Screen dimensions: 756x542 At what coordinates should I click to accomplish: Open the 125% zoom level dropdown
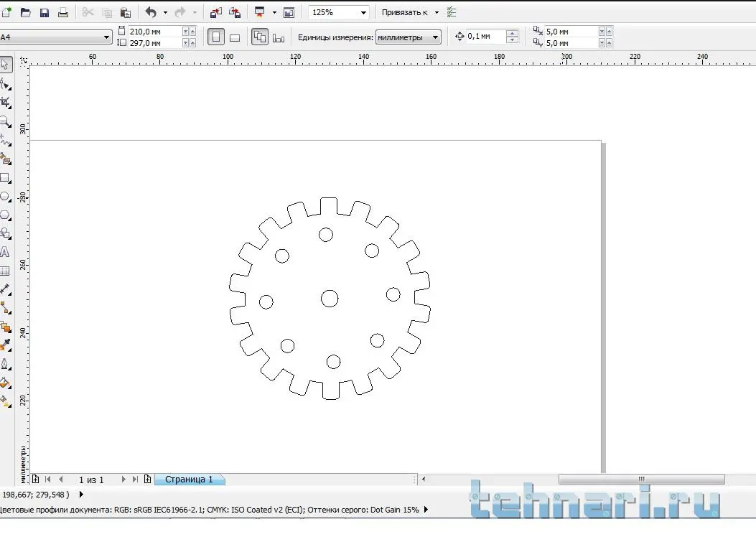click(363, 12)
